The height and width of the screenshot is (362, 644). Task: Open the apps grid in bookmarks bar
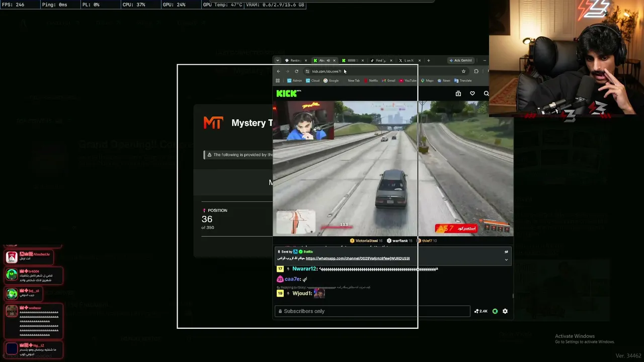277,80
